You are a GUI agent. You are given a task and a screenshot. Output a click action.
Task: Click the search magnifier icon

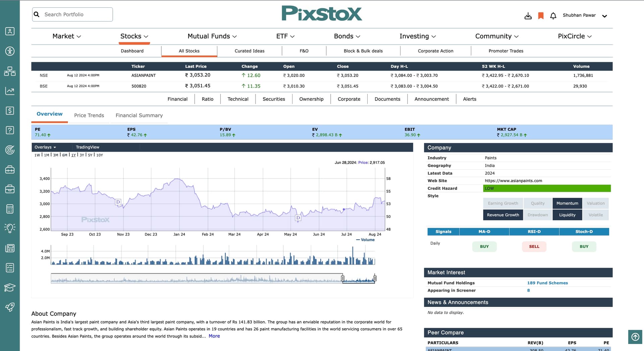click(x=37, y=14)
